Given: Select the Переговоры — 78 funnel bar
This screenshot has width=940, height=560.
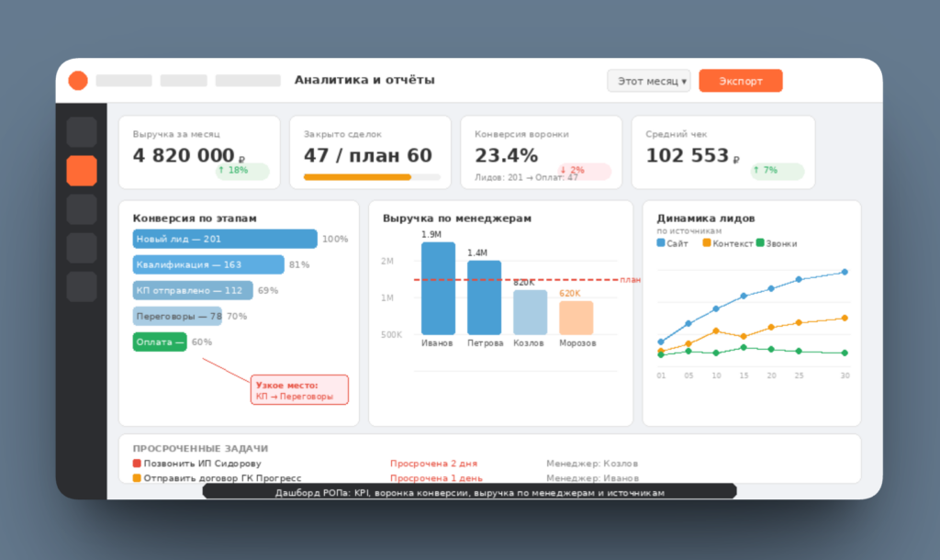Looking at the screenshot, I should coord(177,316).
